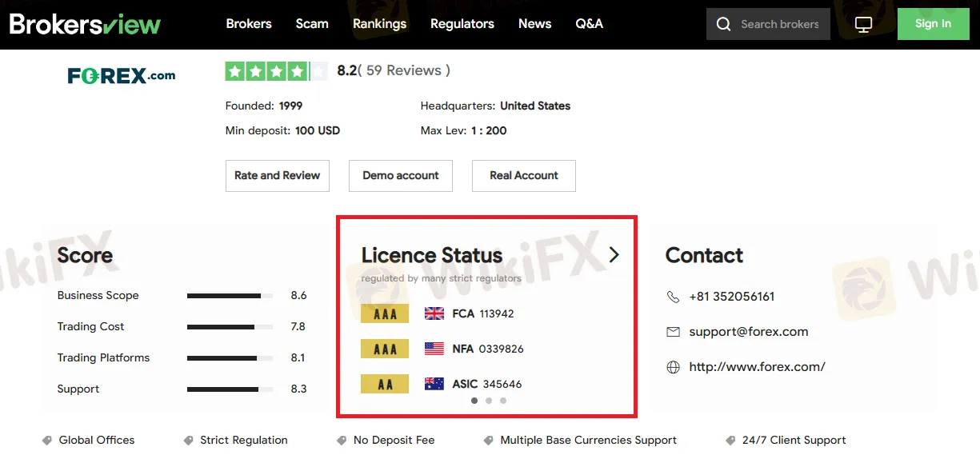Click the monitor display icon
Screen dimensions: 980x463
pos(863,24)
